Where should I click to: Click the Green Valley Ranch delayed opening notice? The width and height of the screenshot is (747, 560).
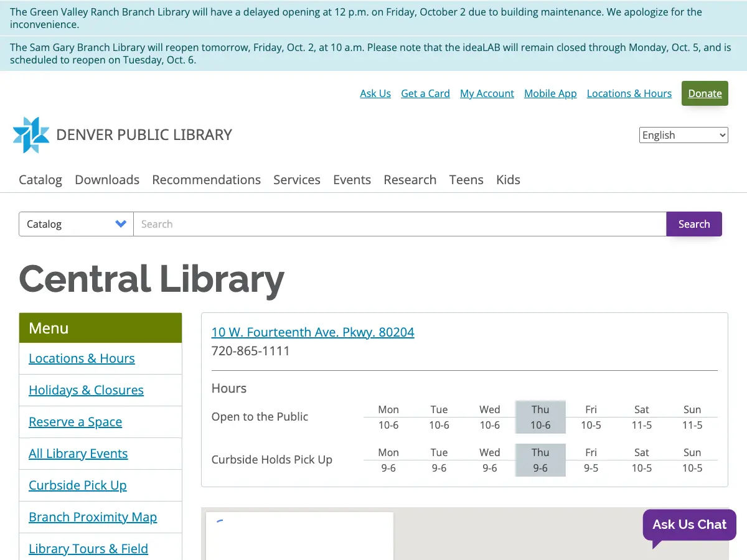pos(374,18)
